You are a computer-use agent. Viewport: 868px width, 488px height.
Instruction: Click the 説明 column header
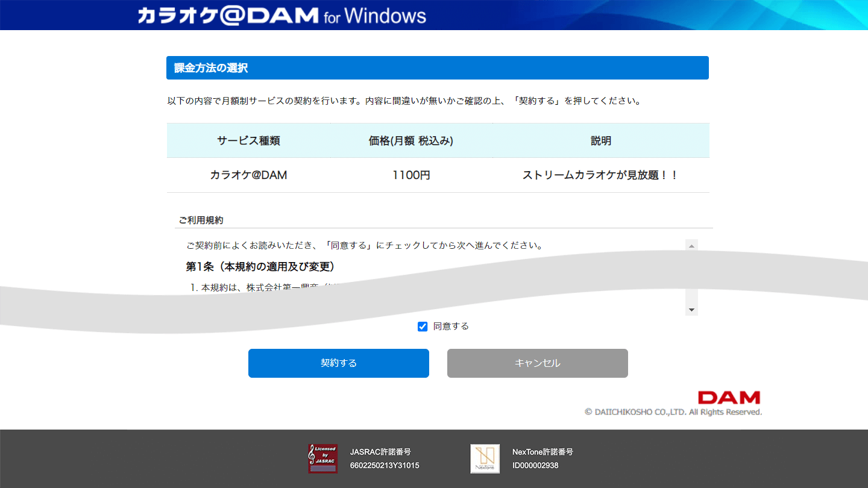[x=601, y=141]
